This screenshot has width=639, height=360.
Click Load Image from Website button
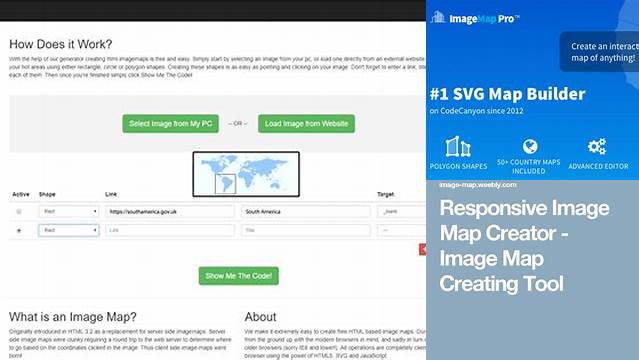point(306,124)
